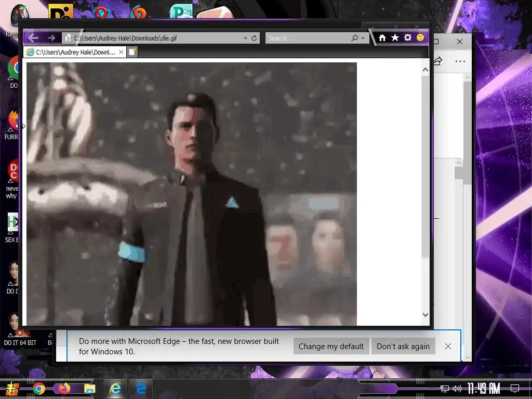This screenshot has height=399, width=532.
Task: Click the Edge window scrollbar up arrow
Action: coord(467,78)
